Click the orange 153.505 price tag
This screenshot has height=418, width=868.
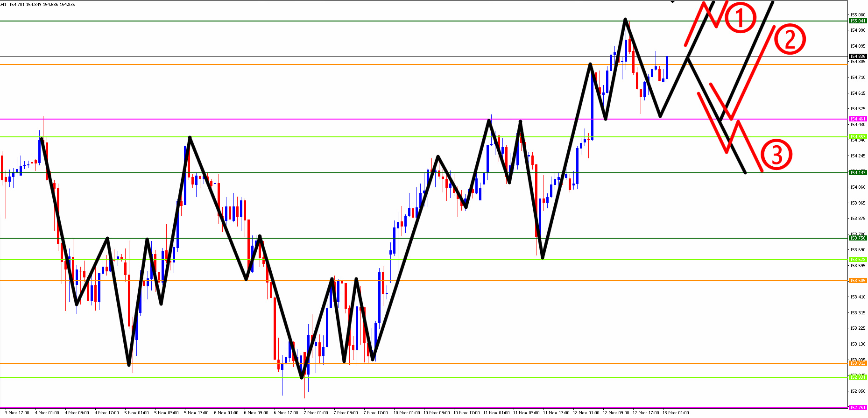858,281
